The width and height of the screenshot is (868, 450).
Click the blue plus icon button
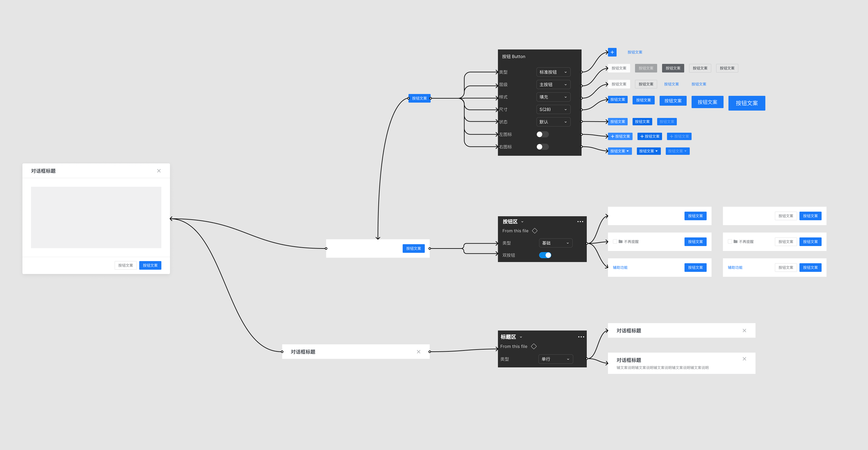coord(612,52)
